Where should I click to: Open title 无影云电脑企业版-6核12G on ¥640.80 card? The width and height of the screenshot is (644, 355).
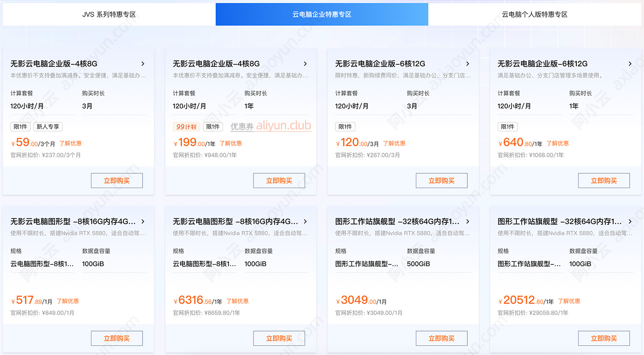543,64
